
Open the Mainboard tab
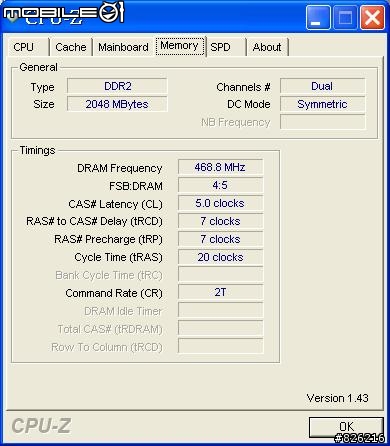[x=123, y=47]
